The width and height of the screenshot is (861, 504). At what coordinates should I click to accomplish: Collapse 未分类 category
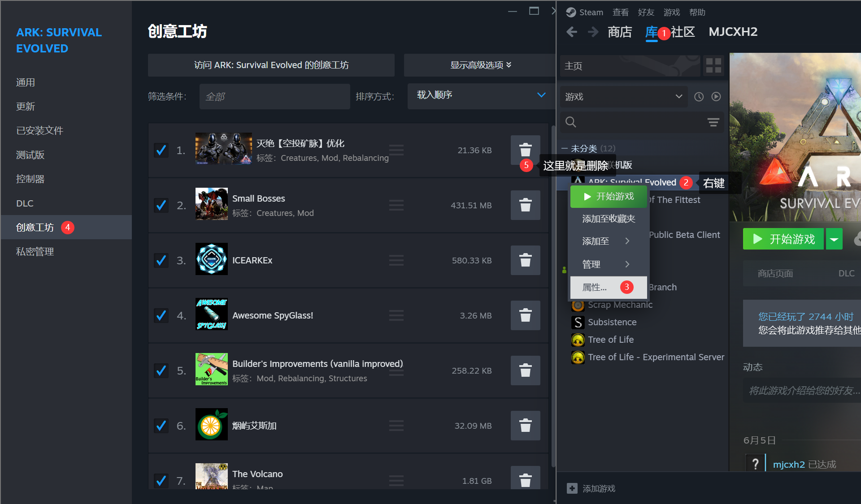(565, 148)
